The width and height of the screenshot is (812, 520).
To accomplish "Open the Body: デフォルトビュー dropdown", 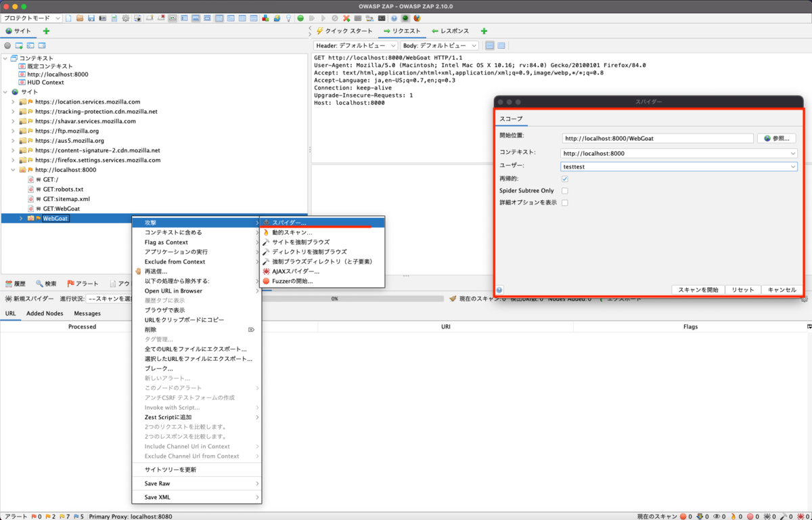I will 440,45.
